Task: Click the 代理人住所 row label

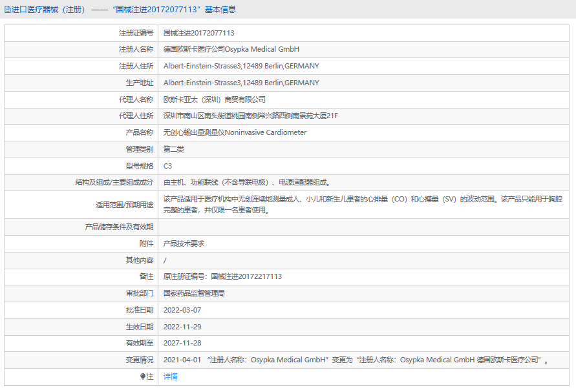Action: [x=136, y=116]
